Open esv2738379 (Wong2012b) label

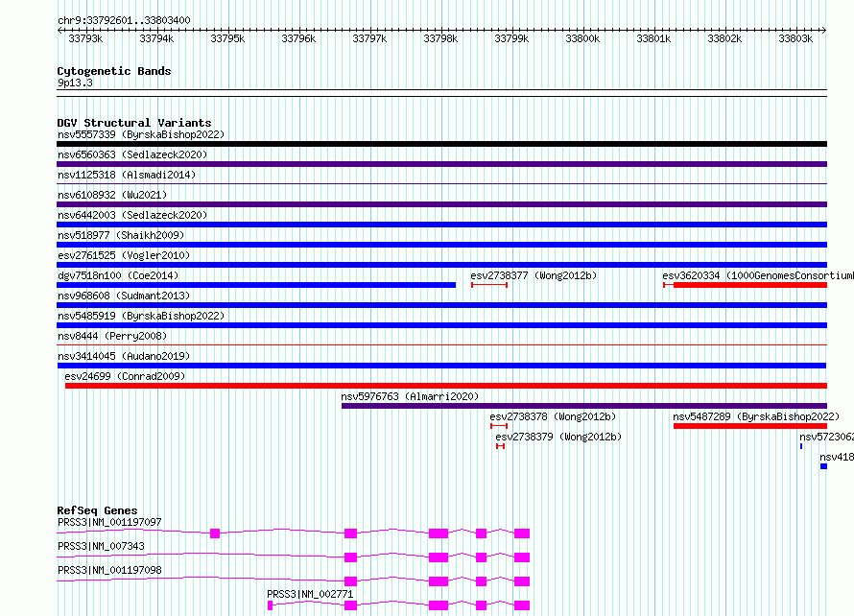point(558,437)
